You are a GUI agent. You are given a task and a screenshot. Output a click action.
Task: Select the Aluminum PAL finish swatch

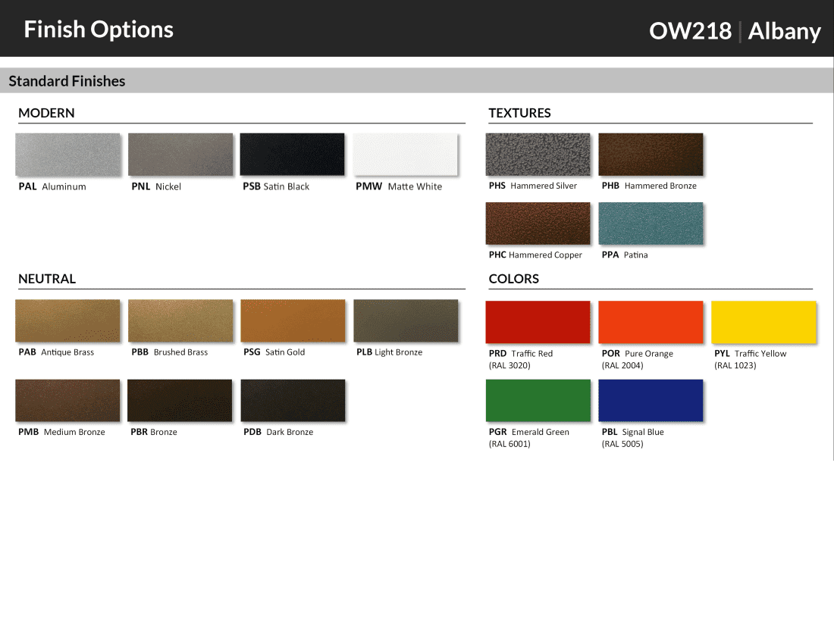point(67,155)
